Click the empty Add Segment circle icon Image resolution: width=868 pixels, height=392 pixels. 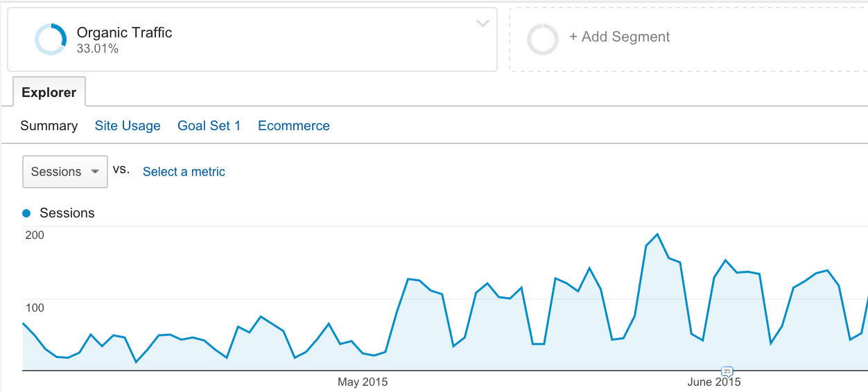(542, 39)
